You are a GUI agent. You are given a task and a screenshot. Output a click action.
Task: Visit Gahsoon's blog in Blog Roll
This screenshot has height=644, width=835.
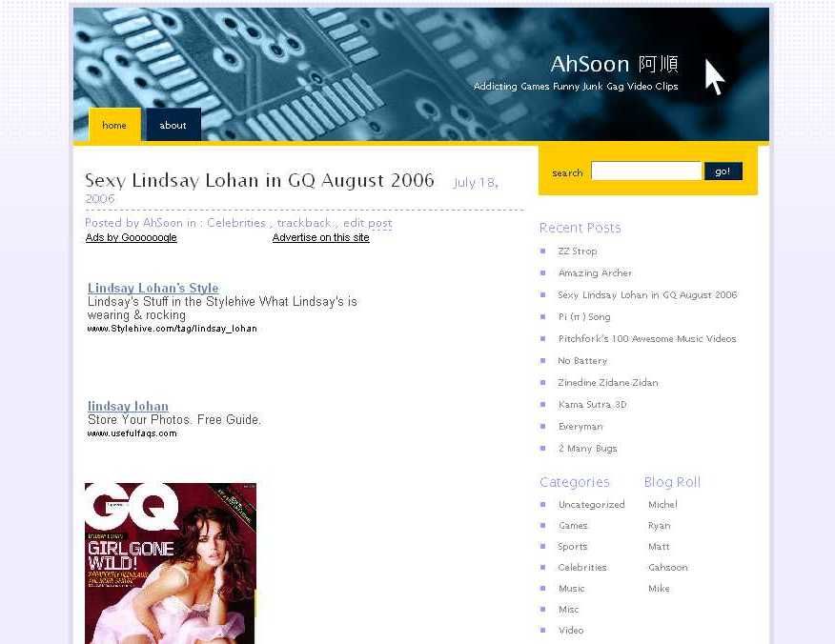point(668,568)
